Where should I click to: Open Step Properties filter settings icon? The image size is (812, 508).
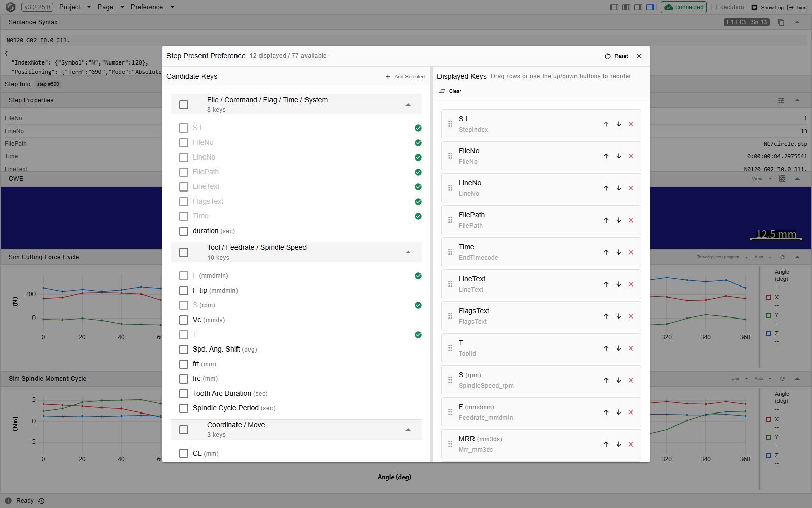tap(781, 100)
